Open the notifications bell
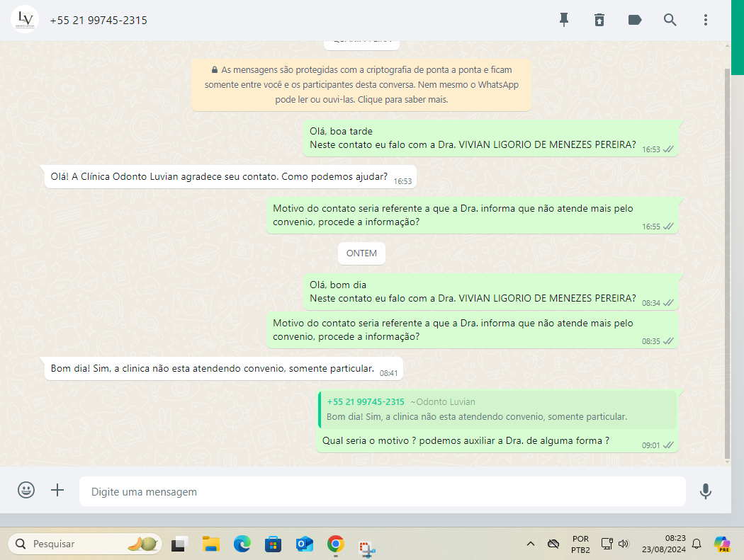744x560 pixels. (x=696, y=544)
